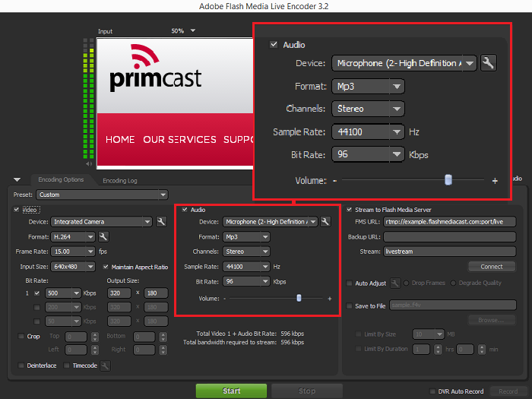The width and height of the screenshot is (532, 399).
Task: Open Timecode settings wrench
Action: [105, 366]
